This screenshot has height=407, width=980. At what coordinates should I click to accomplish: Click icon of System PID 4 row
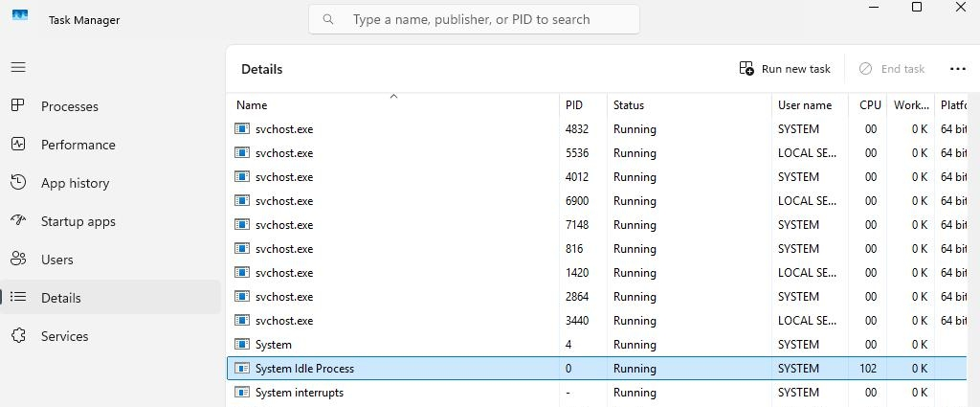coord(242,345)
